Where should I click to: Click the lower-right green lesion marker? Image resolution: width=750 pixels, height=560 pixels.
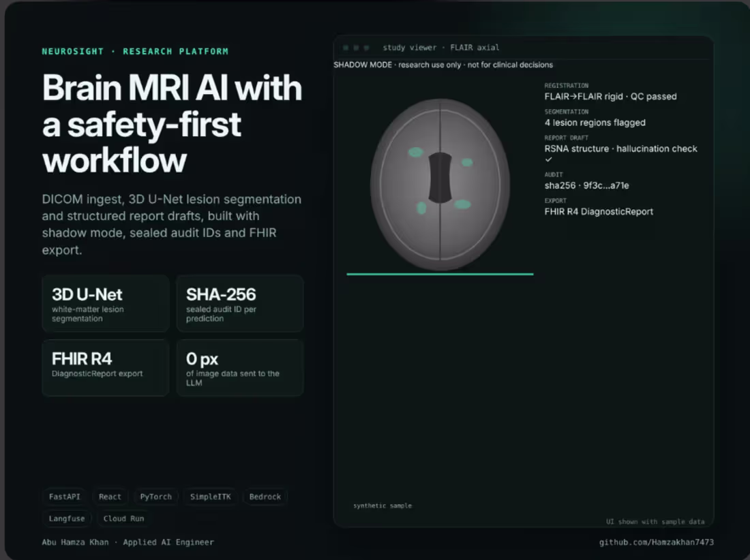(x=462, y=204)
